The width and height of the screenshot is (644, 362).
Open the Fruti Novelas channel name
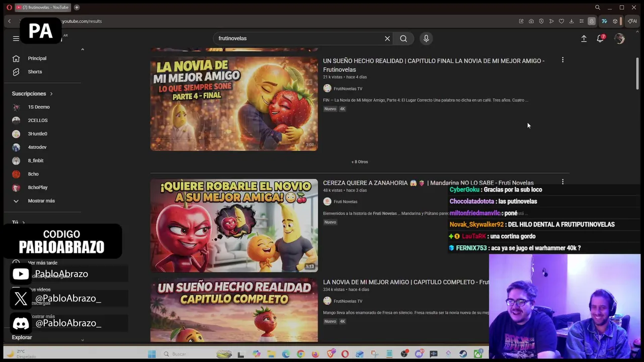tap(345, 202)
